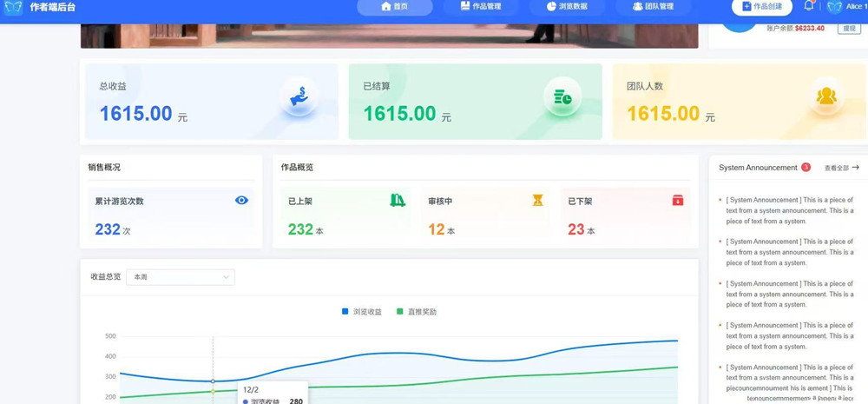Click the settled amount coins icon

(x=562, y=96)
